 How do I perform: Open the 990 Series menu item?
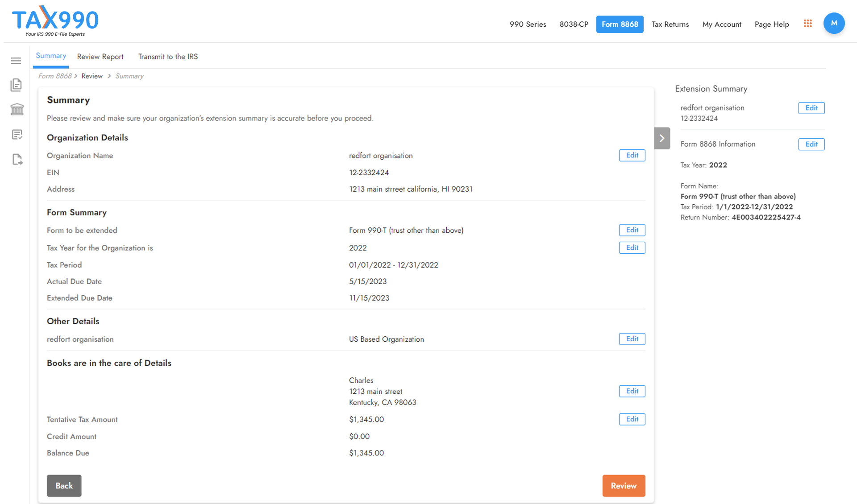tap(528, 24)
